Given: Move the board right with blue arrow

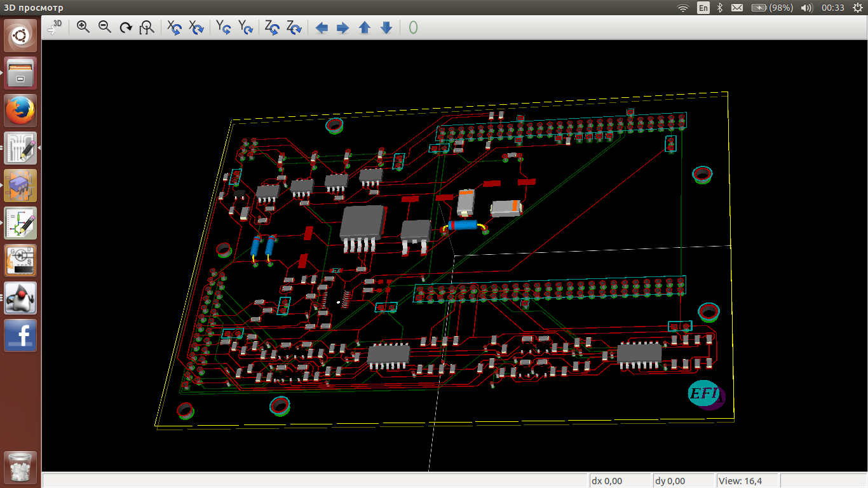Looking at the screenshot, I should [342, 27].
